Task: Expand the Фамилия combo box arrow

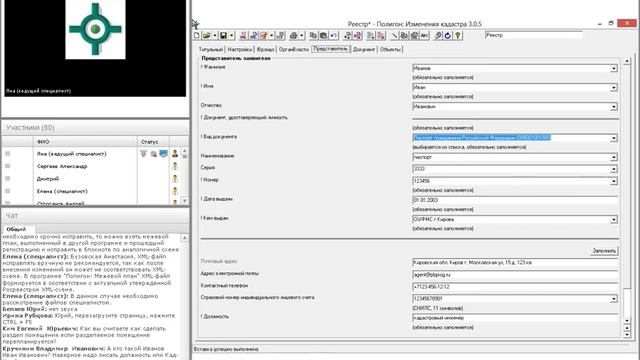Action: (613, 69)
